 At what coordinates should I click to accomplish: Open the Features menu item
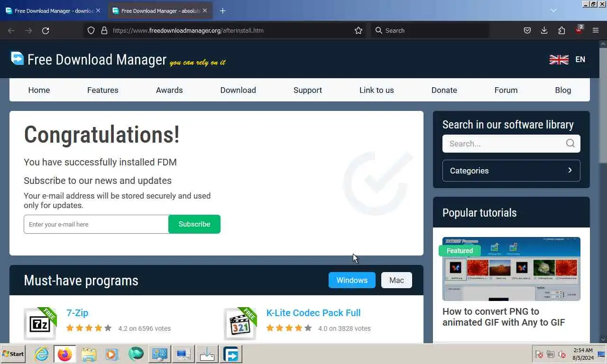tap(103, 90)
